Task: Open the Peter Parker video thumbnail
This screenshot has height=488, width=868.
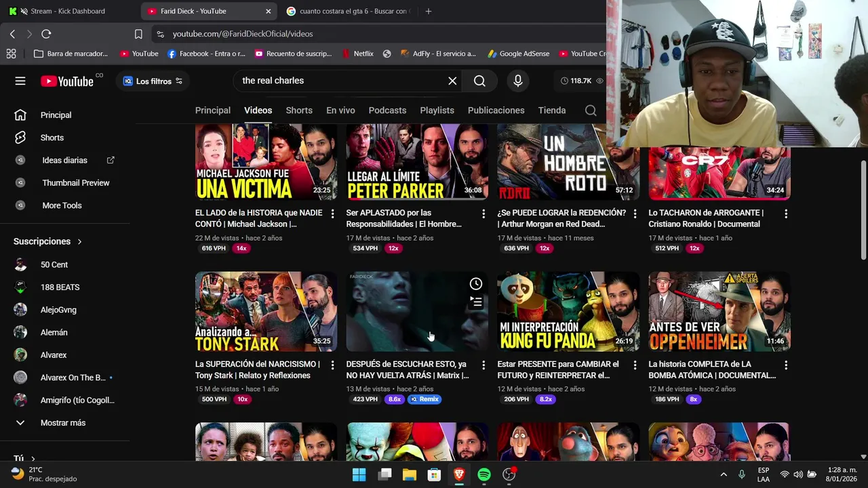Action: (x=417, y=161)
